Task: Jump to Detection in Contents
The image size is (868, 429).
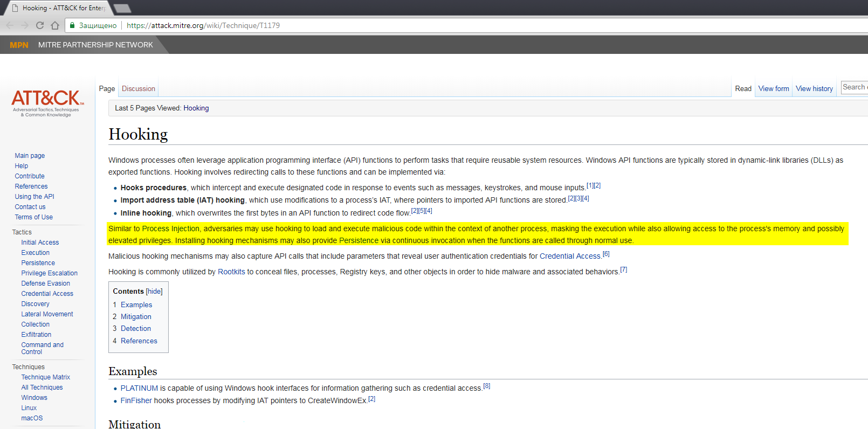Action: click(136, 329)
